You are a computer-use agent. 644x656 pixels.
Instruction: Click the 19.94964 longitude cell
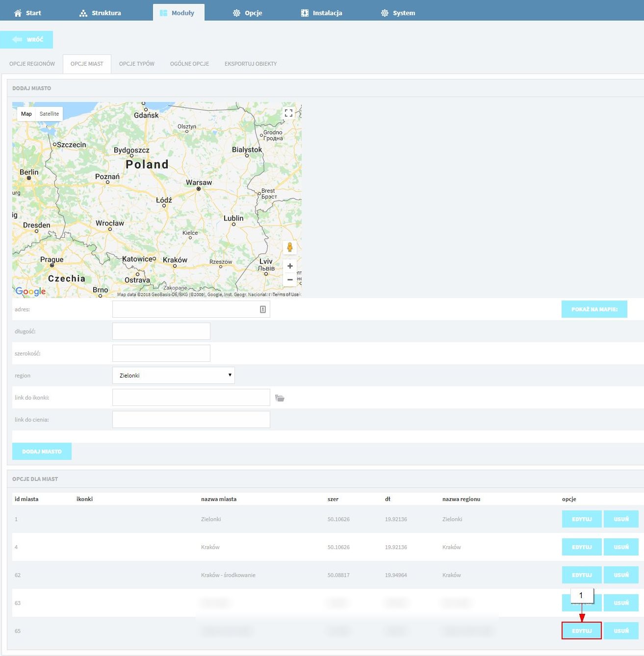(x=396, y=575)
